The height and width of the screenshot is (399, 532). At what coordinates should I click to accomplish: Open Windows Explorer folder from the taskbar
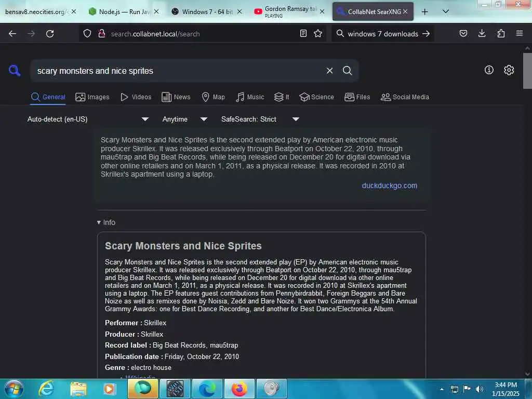tap(78, 389)
